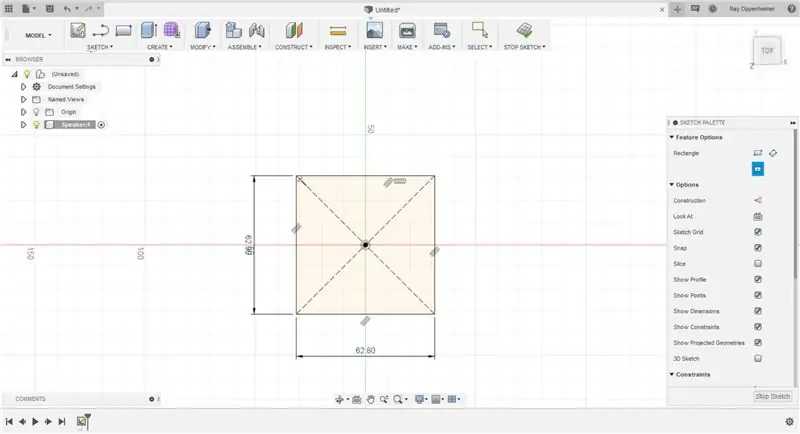
Task: Toggle the Show Profile checkbox
Action: (x=758, y=279)
